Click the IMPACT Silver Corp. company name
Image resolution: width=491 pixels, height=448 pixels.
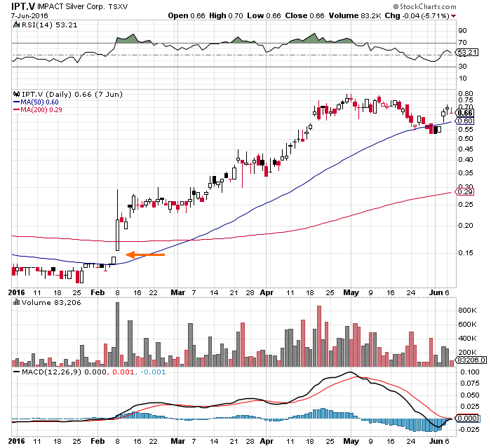pyautogui.click(x=72, y=6)
